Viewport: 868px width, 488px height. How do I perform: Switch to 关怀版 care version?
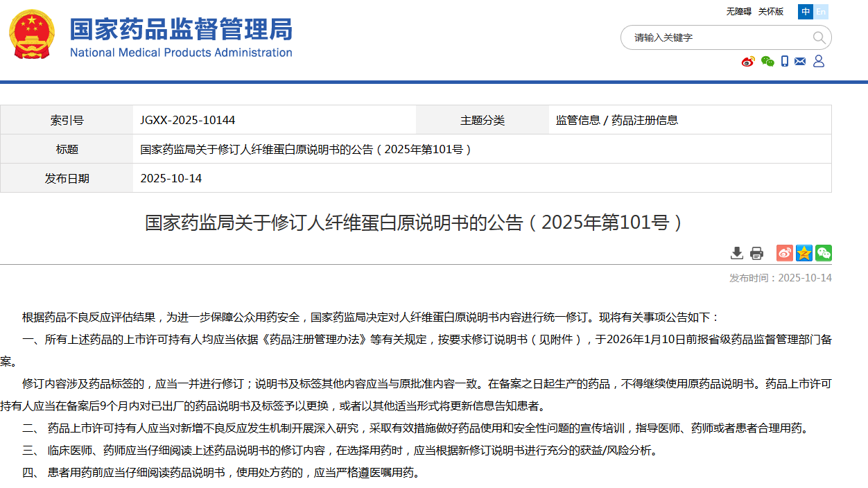coord(770,12)
